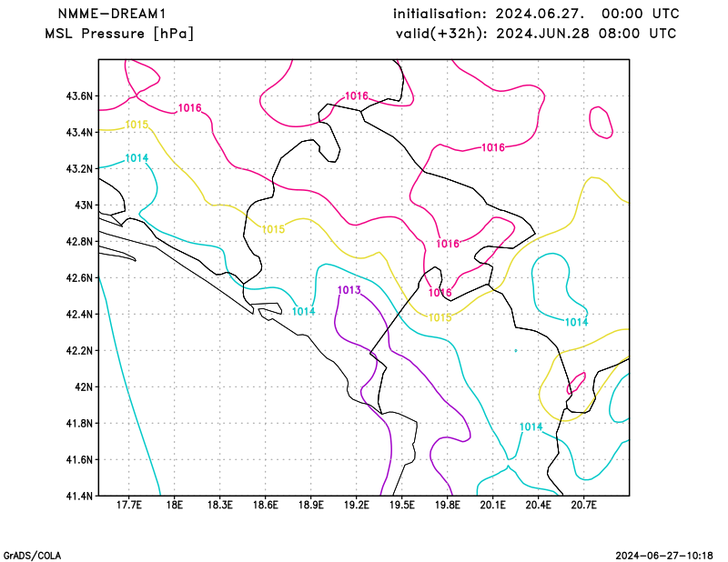Click the 1014 label on the 20.7E meridian
This screenshot has height=562, width=728.
pyautogui.click(x=577, y=322)
